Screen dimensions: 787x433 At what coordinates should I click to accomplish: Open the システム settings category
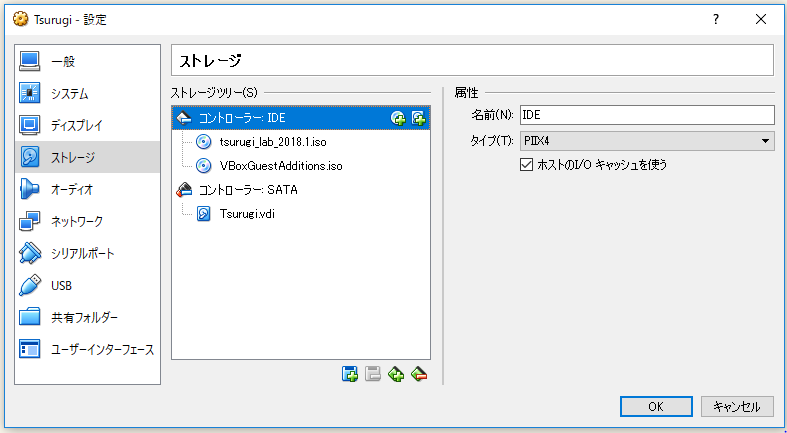click(87, 94)
